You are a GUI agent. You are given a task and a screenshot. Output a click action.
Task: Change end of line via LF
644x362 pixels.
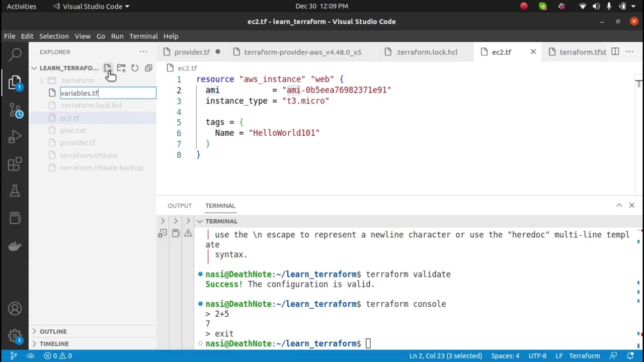[x=559, y=356]
